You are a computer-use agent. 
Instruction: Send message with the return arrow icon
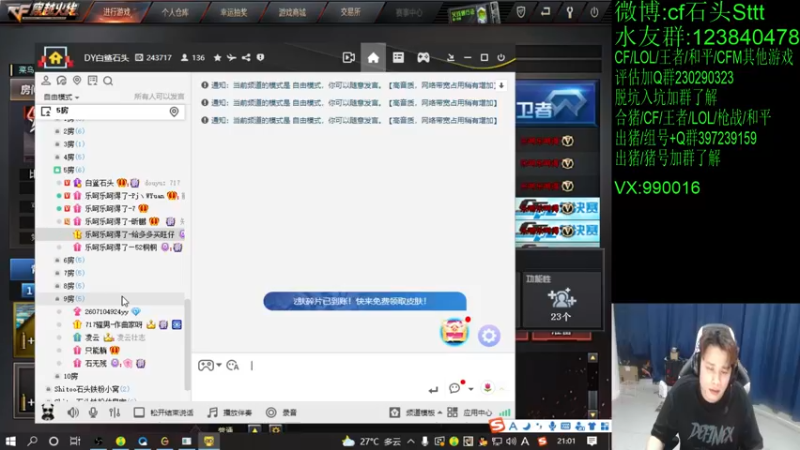[433, 390]
